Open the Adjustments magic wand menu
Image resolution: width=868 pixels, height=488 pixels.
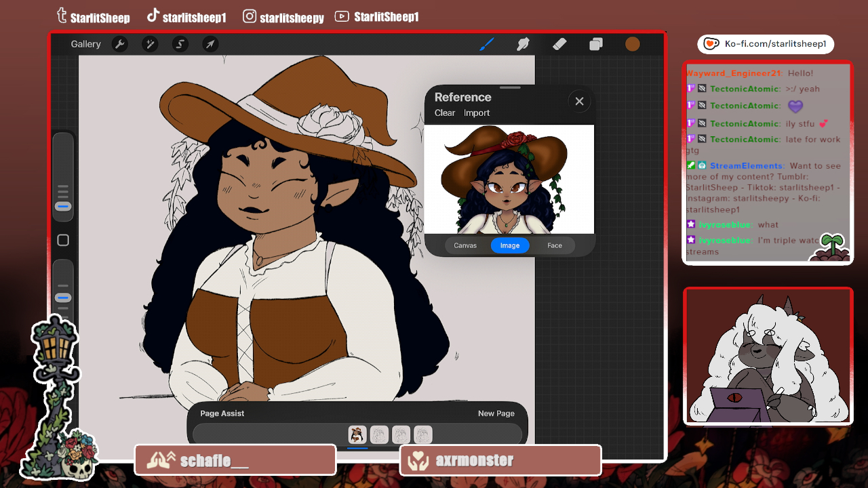pos(150,44)
